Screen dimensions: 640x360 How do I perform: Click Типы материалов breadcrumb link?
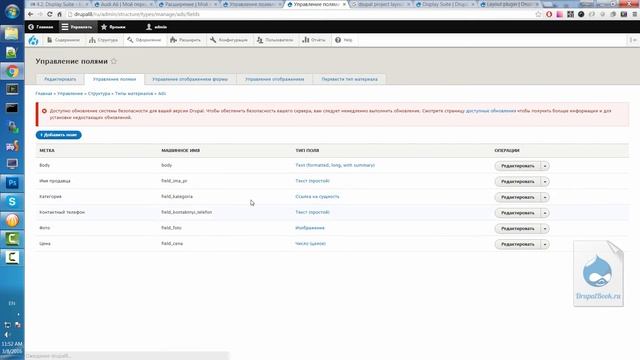(x=134, y=93)
